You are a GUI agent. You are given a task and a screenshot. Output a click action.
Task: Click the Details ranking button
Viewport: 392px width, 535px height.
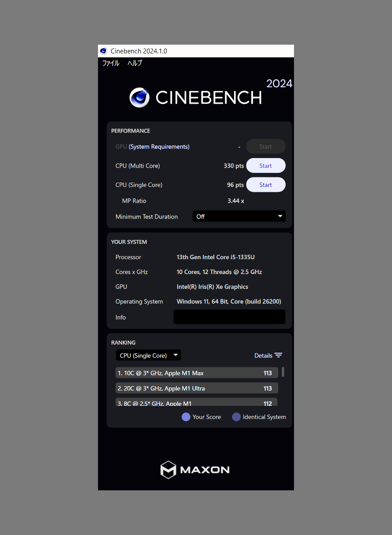[268, 355]
